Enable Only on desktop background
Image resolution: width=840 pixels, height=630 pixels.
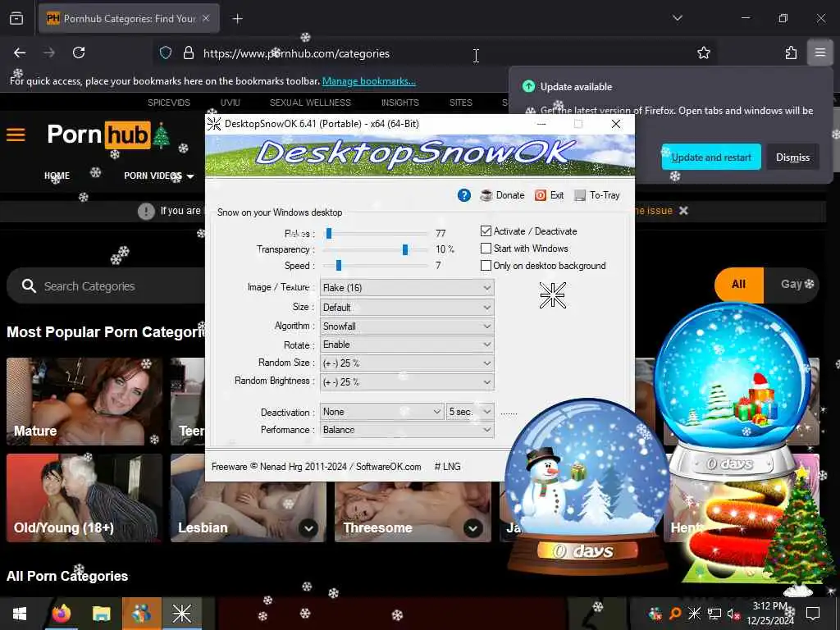pyautogui.click(x=486, y=265)
